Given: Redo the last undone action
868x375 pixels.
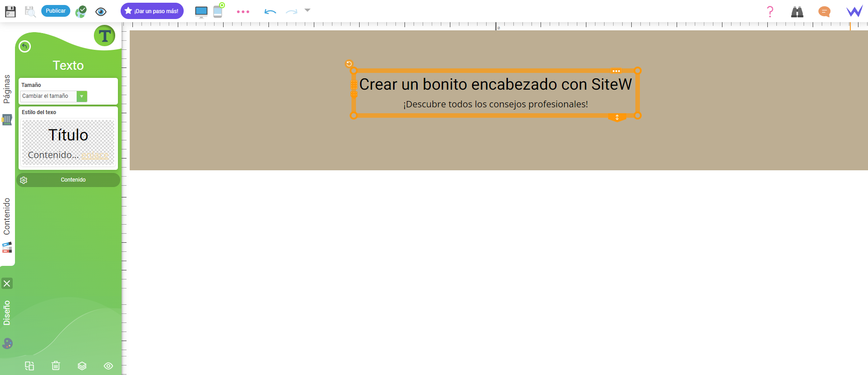Looking at the screenshot, I should [x=292, y=11].
